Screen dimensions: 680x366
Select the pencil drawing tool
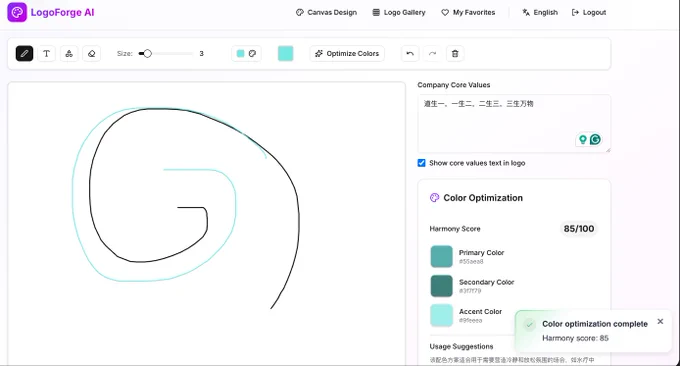pyautogui.click(x=24, y=53)
